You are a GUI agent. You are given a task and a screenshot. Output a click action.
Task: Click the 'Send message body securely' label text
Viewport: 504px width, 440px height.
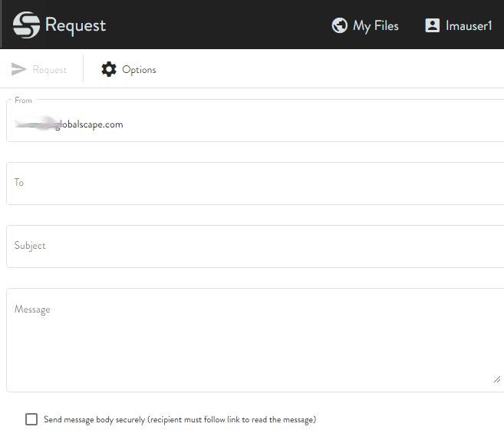[180, 419]
